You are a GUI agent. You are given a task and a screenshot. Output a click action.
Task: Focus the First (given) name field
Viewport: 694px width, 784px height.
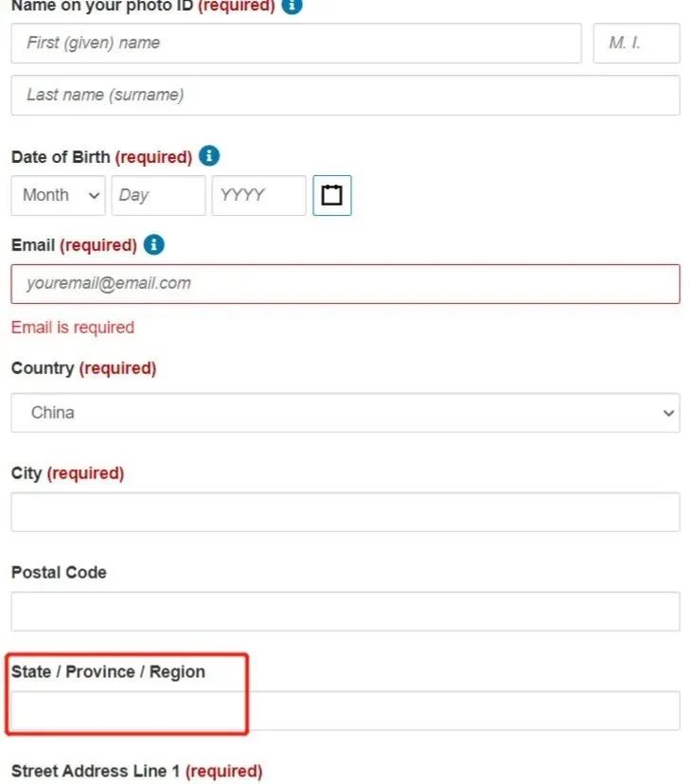(296, 43)
